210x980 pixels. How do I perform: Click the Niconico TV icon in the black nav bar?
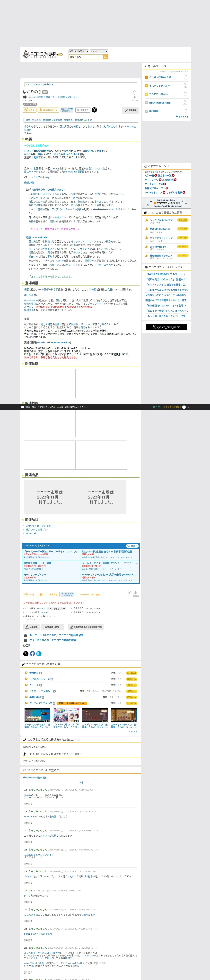coord(22,407)
